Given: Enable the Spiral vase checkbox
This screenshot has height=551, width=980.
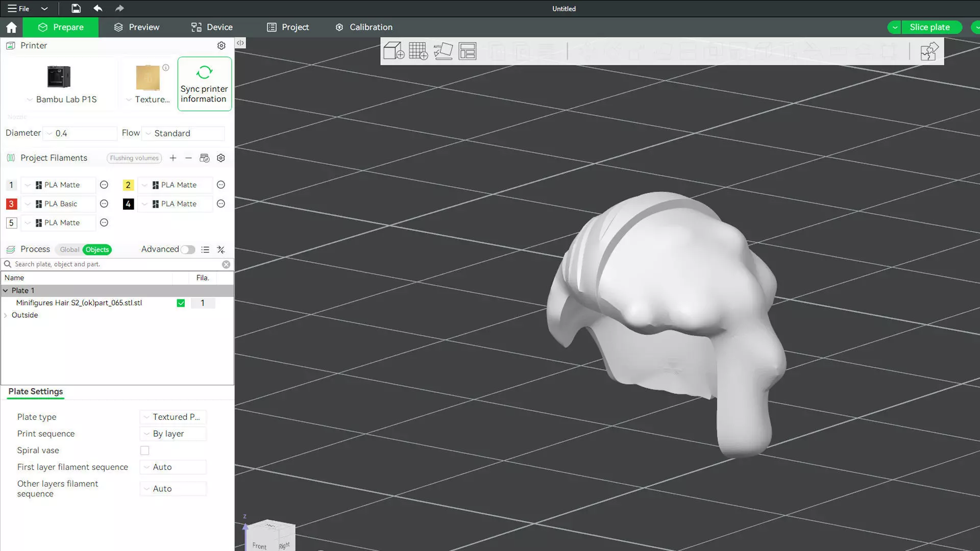Looking at the screenshot, I should point(145,450).
